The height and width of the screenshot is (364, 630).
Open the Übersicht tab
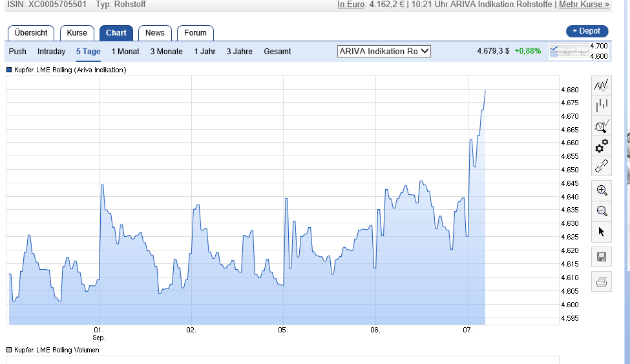(31, 33)
